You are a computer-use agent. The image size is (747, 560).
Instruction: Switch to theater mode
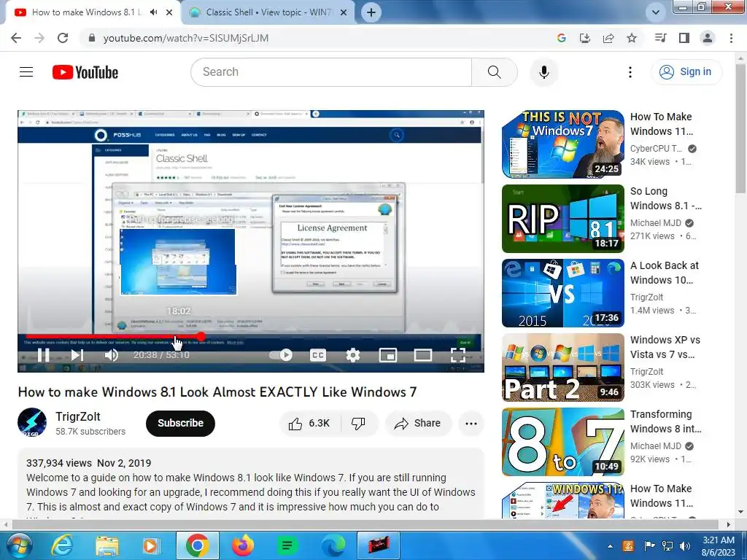click(422, 355)
